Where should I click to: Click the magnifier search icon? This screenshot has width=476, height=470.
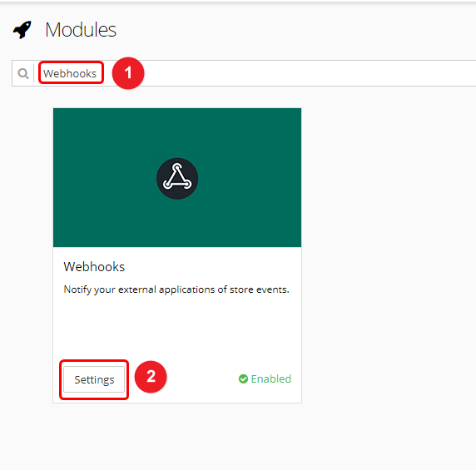23,73
